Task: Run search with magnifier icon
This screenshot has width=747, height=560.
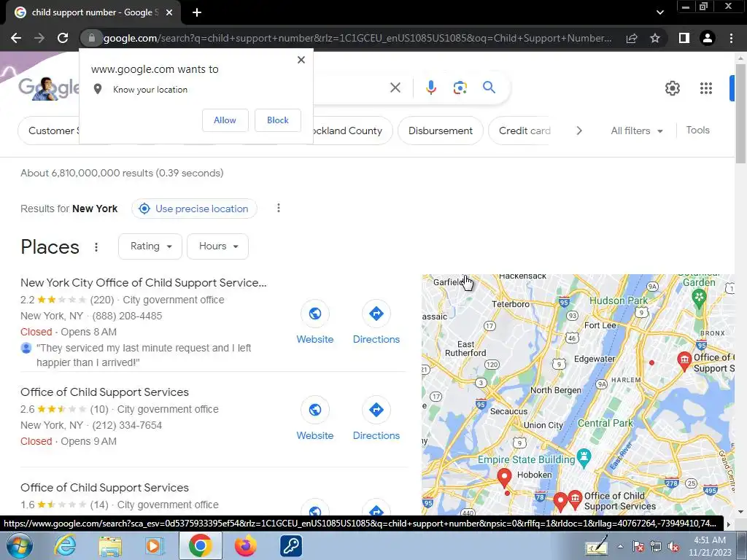Action: click(489, 87)
